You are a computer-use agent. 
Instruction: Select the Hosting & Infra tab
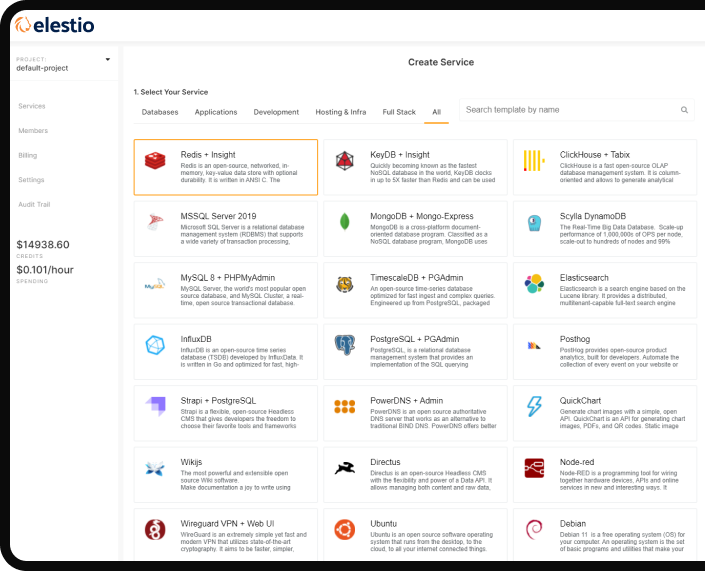coord(341,112)
